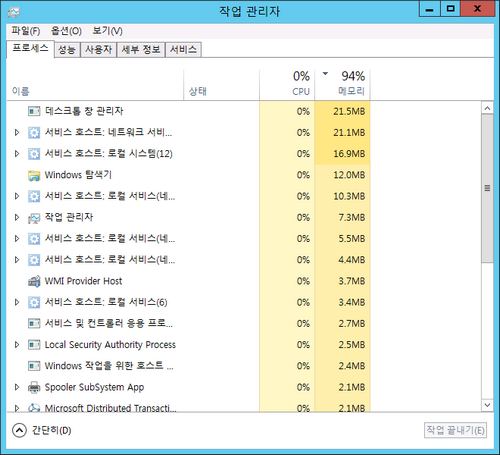The height and width of the screenshot is (455, 500).
Task: Click the Task Manager title bar icon
Action: pos(14,12)
